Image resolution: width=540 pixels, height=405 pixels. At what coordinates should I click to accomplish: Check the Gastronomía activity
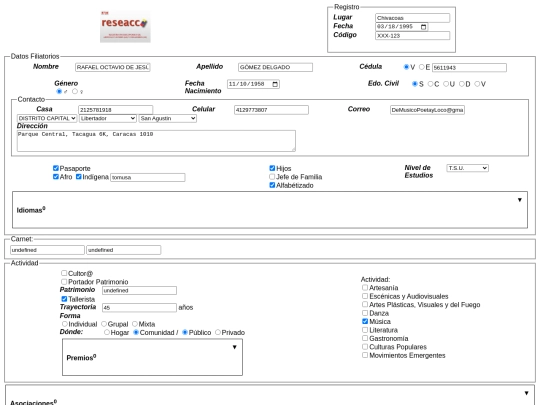[x=365, y=338]
